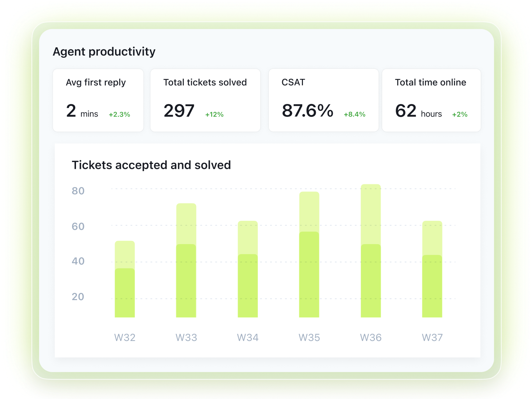The image size is (532, 399).
Task: Open the Total time online card
Action: coord(431,100)
